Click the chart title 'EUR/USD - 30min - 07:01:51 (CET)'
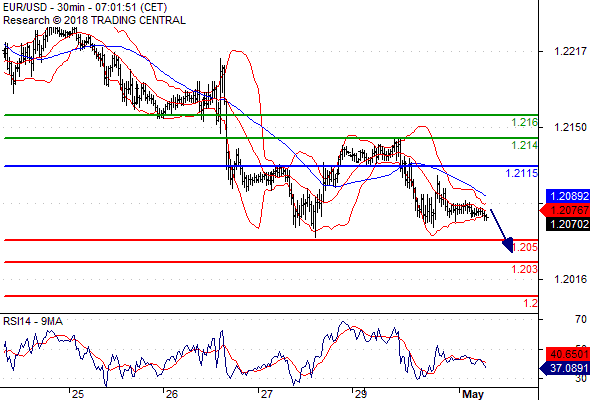Image resolution: width=590 pixels, height=400 pixels. tap(85, 7)
